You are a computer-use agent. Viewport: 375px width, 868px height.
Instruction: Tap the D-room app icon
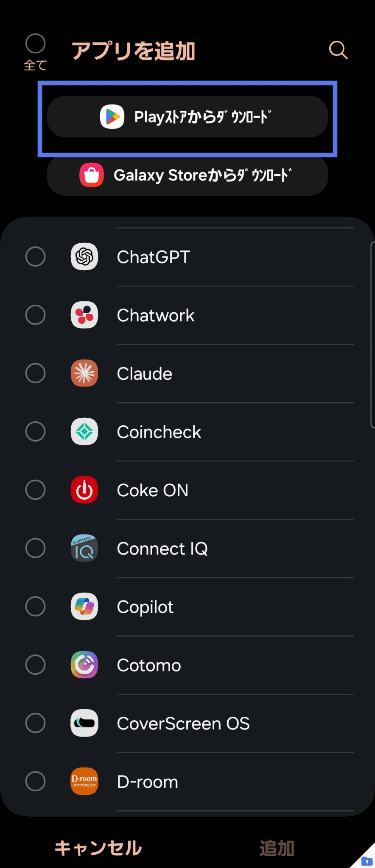point(84,782)
